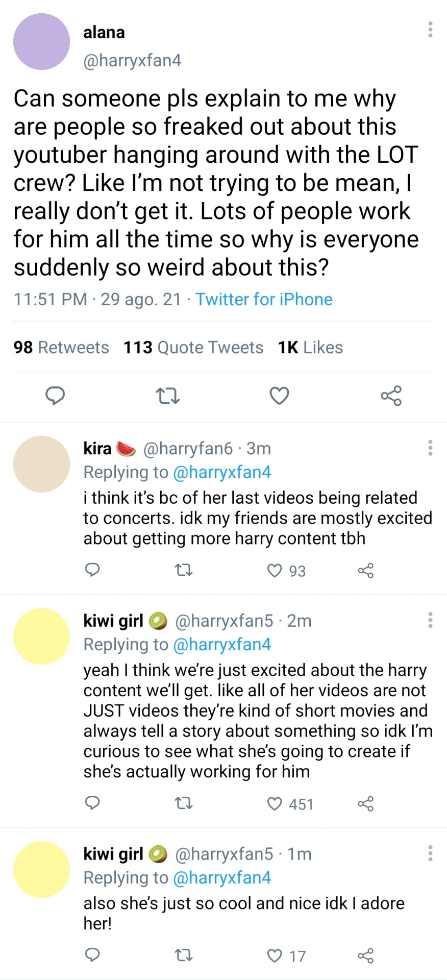Image resolution: width=447 pixels, height=980 pixels.
Task: Share alana's main tweet
Action: click(391, 396)
